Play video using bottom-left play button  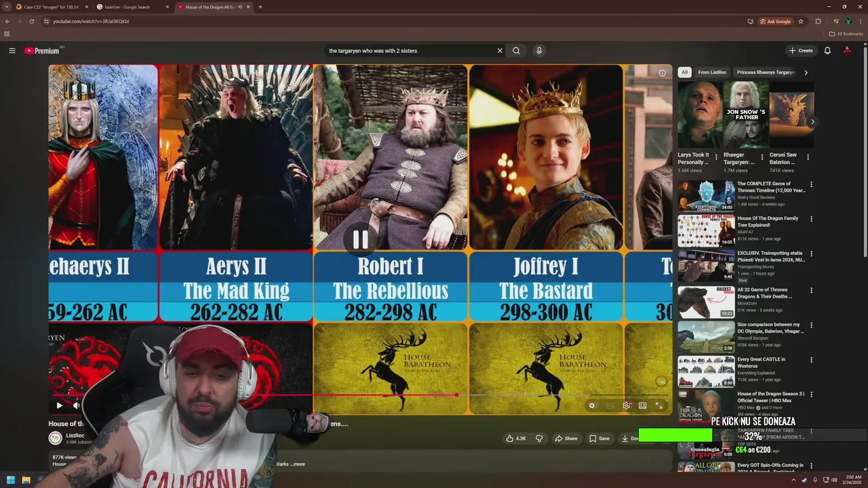point(59,405)
